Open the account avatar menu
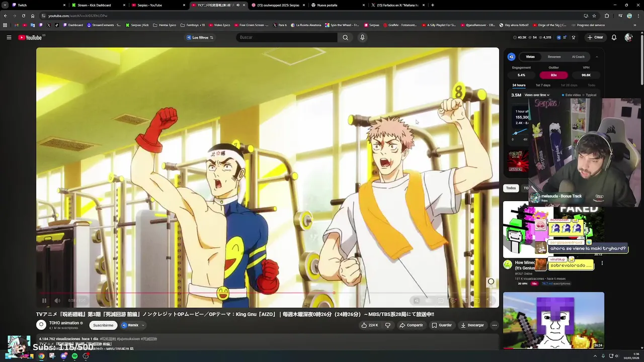The height and width of the screenshot is (362, 644). (x=628, y=37)
